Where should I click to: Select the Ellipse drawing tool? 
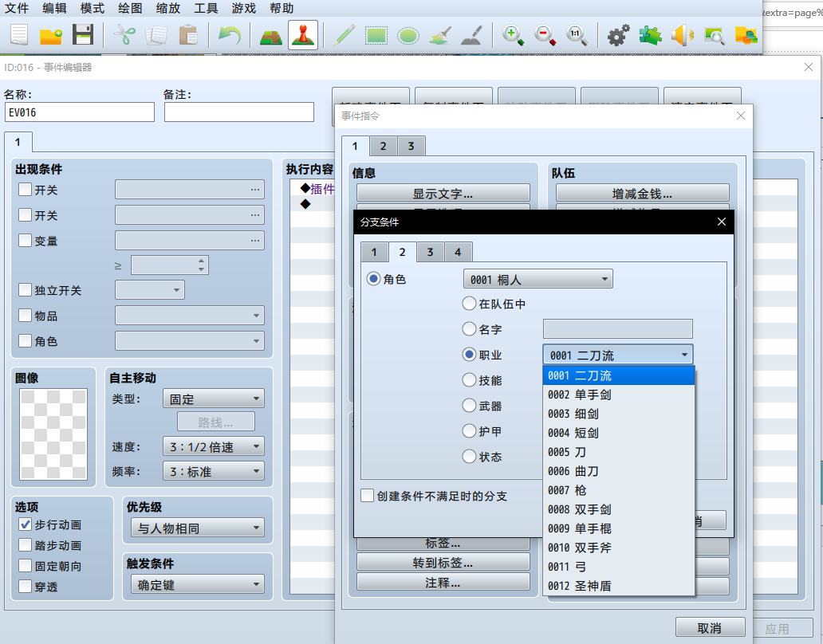408,35
